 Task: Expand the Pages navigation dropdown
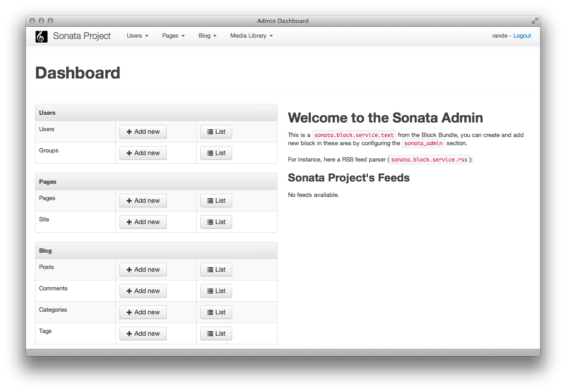(173, 36)
